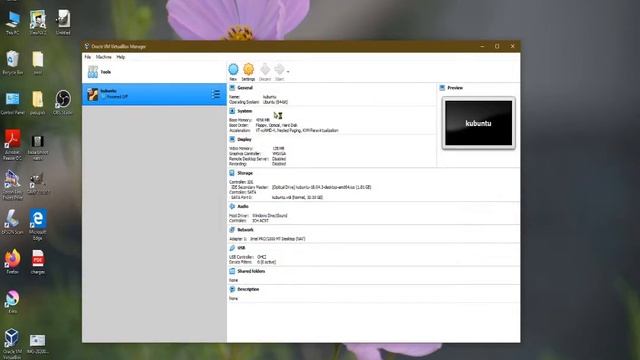Open the kubuntu machine's list menu icon
This screenshot has height=360, width=640.
[x=216, y=94]
